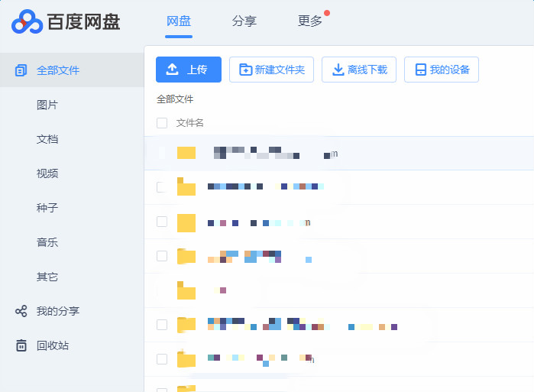534x392 pixels.
Task: Open the 回收站 trash bin icon
Action: (x=21, y=345)
